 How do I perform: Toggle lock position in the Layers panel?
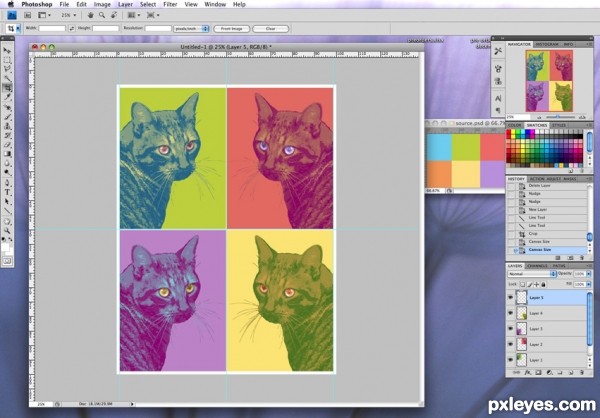click(x=536, y=284)
